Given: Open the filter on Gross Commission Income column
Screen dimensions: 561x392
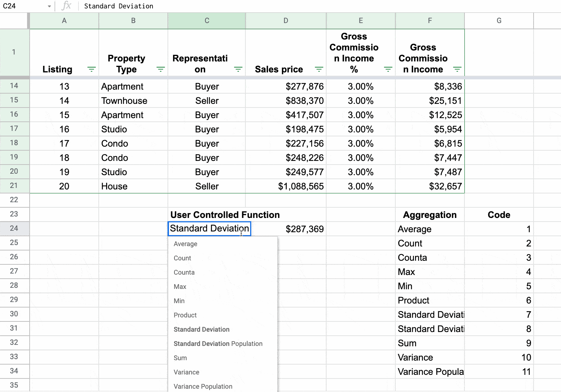Looking at the screenshot, I should tap(457, 69).
